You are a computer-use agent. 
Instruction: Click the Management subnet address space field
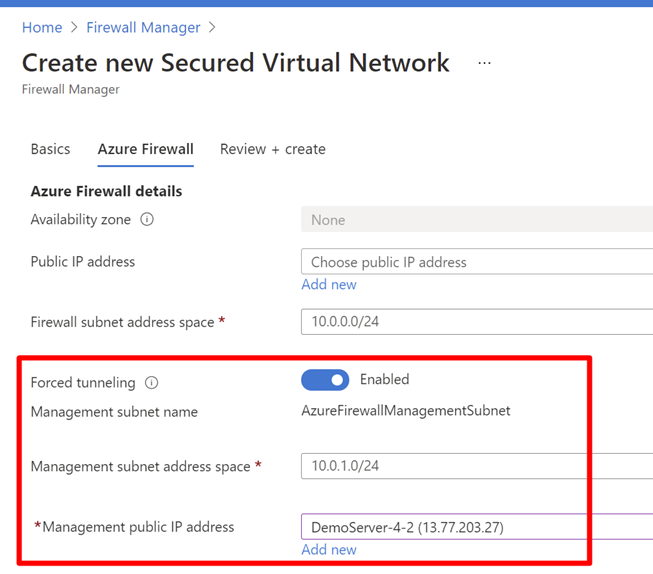[x=476, y=466]
